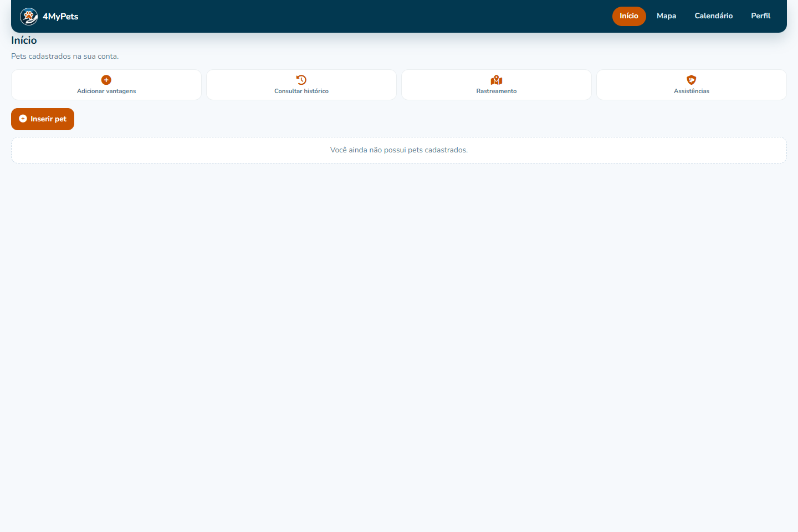Click the shield icon above Assistências
The width and height of the screenshot is (798, 532).
pyautogui.click(x=692, y=80)
